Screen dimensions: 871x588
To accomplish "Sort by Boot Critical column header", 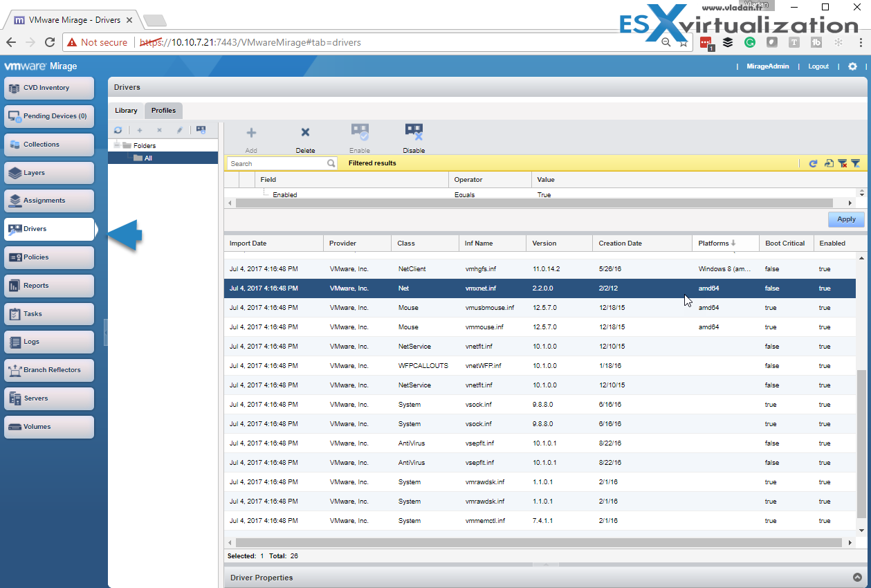I will [x=786, y=243].
